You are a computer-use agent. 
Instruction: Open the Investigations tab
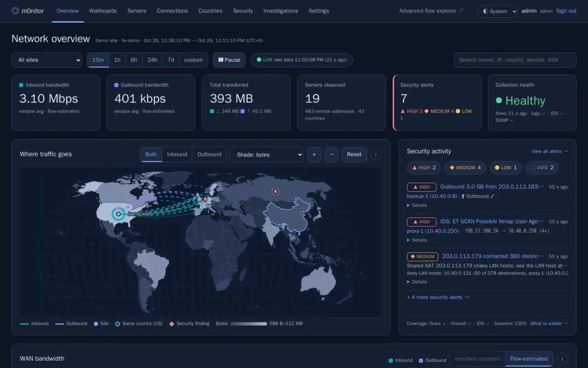(281, 11)
